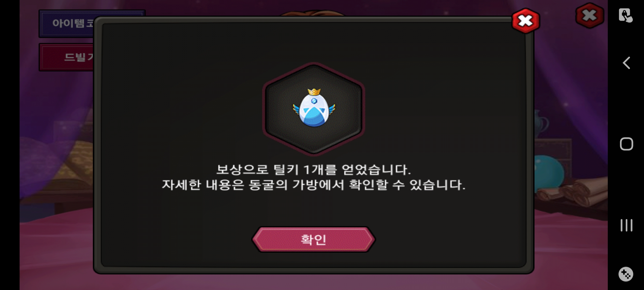Select the partially hidden 아이템 button

tap(67, 24)
